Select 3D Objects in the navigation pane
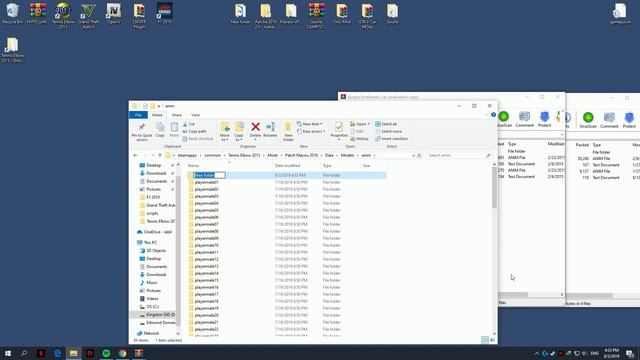Screen dimensions: 640x360 (x=153, y=251)
